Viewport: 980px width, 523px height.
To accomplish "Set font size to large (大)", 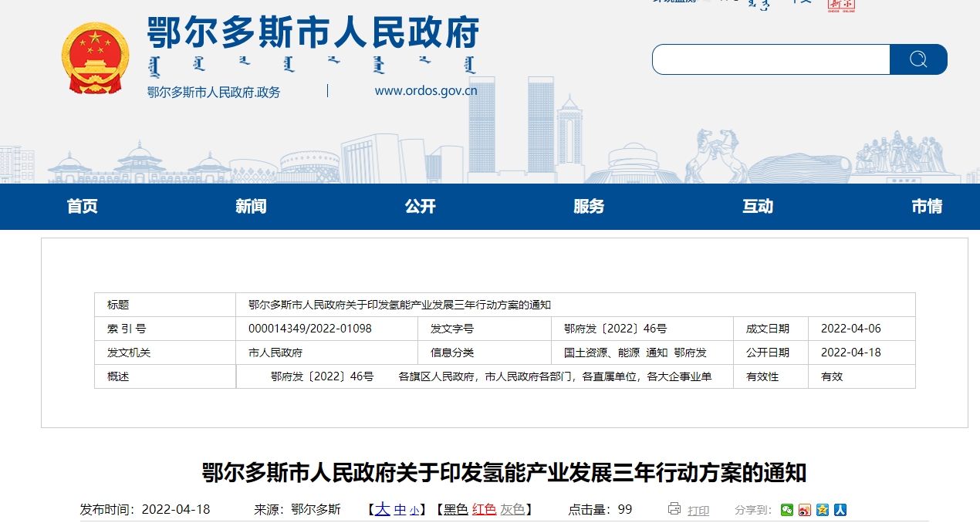I will [382, 509].
